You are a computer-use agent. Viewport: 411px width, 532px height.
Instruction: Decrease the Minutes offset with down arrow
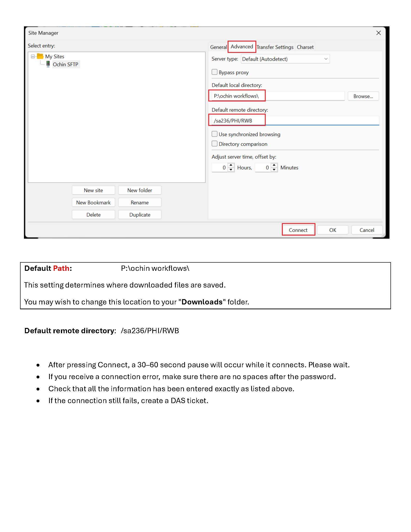pos(274,170)
